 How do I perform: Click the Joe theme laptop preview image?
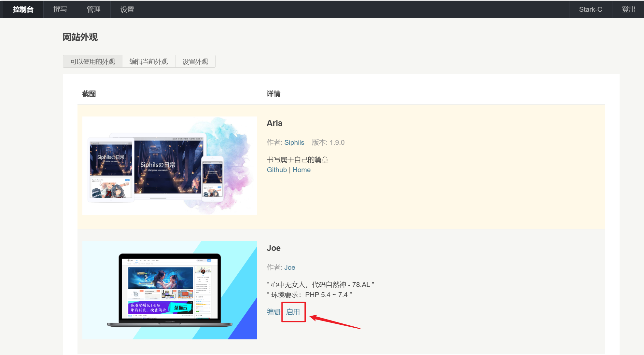click(x=170, y=290)
